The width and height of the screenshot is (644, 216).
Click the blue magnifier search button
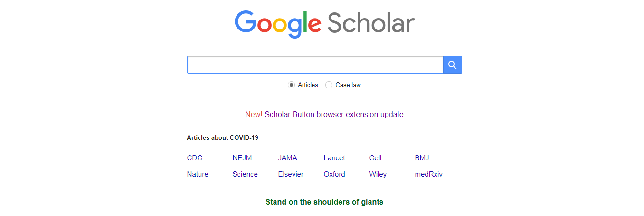452,65
